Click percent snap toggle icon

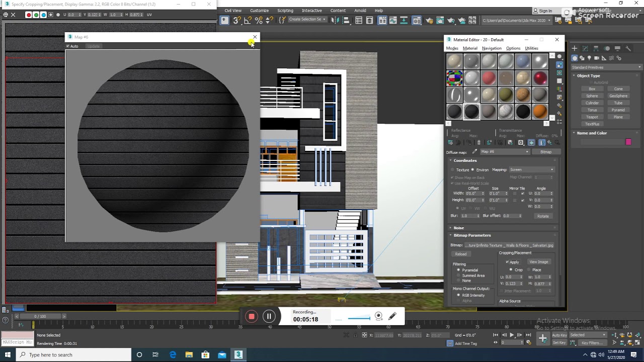click(x=259, y=20)
